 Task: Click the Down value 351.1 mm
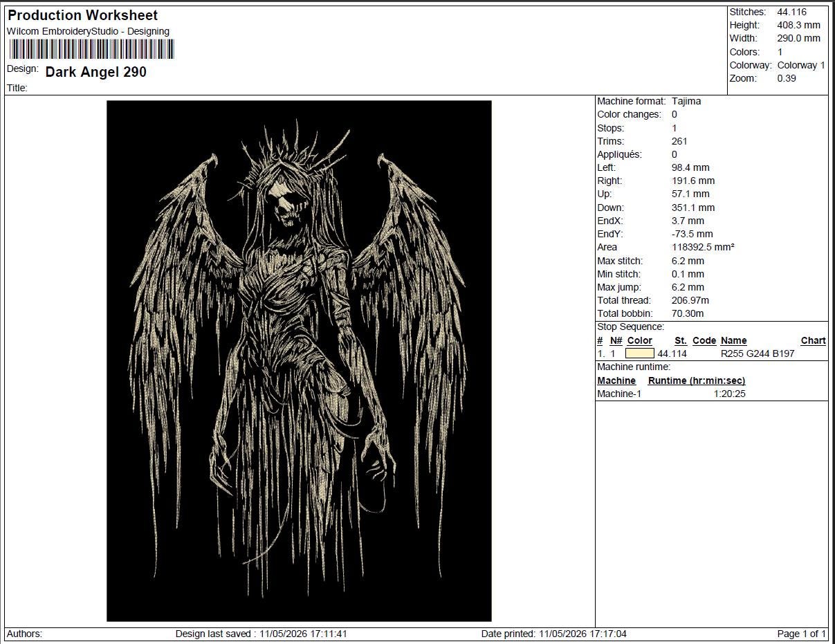point(693,208)
